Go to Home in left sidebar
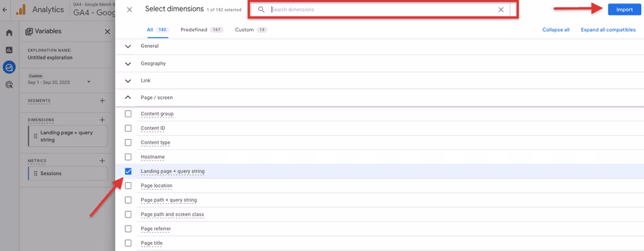This screenshot has width=644, height=251. [9, 33]
